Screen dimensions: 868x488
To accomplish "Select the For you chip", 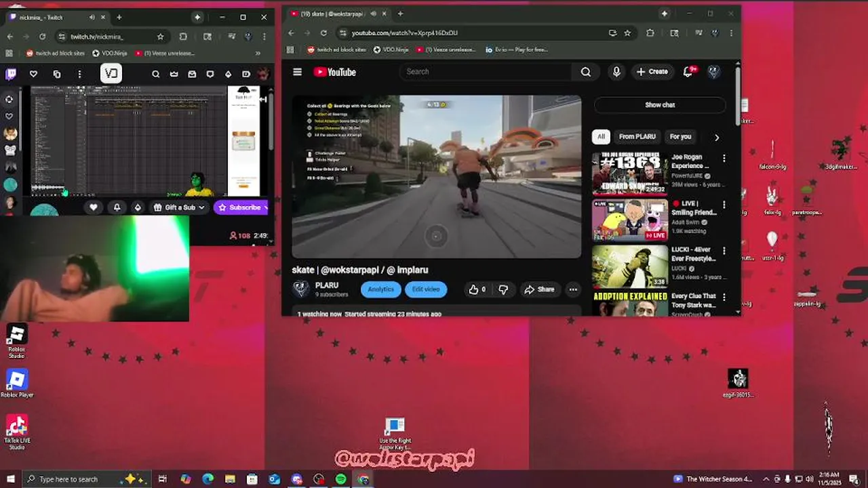I will [680, 137].
